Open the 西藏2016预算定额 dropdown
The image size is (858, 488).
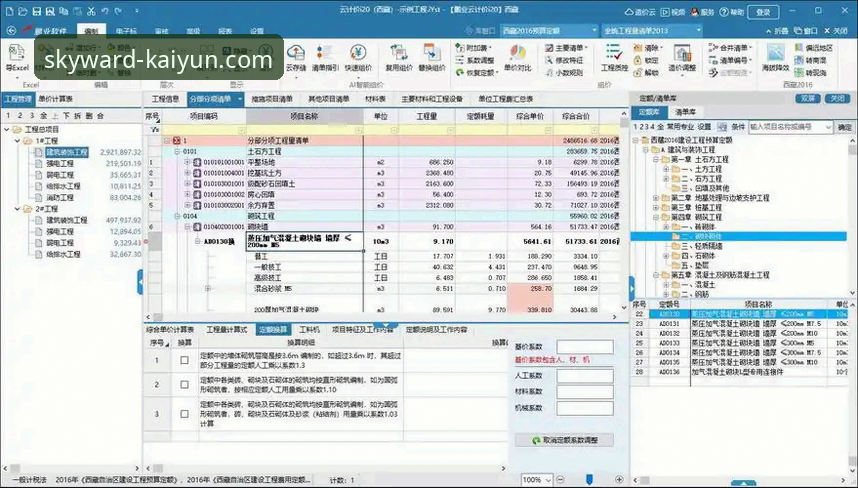[594, 31]
